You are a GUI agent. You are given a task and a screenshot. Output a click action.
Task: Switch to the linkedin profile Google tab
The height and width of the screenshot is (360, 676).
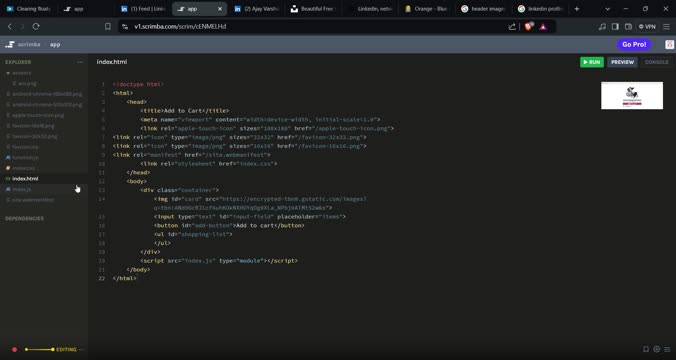541,9
